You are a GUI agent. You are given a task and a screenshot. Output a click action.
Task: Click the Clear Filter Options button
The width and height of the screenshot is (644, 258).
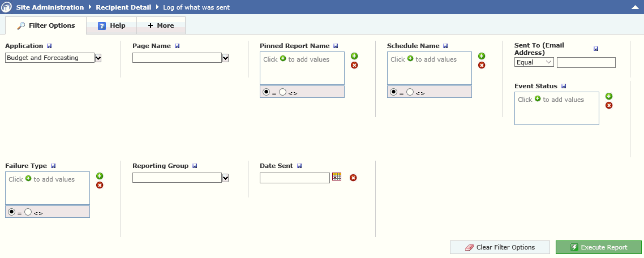(x=500, y=247)
